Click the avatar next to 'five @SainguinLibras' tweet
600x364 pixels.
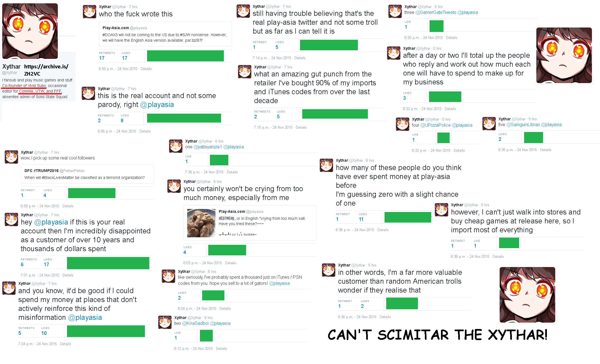[x=489, y=124]
